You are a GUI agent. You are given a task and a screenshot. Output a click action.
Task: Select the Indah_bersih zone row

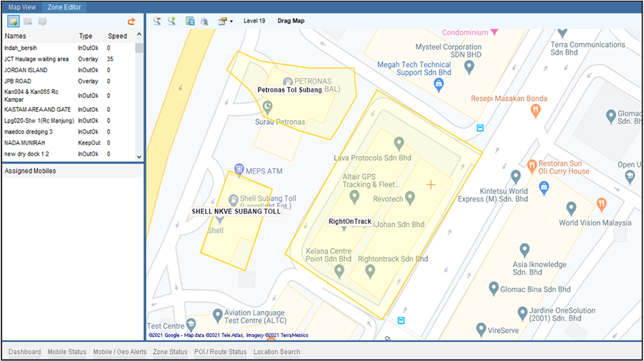tap(69, 48)
